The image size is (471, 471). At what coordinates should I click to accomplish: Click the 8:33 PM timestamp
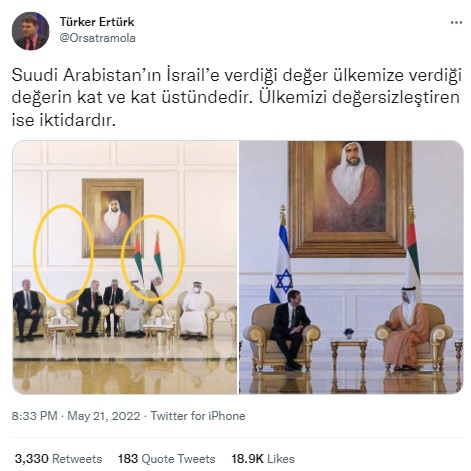click(35, 416)
